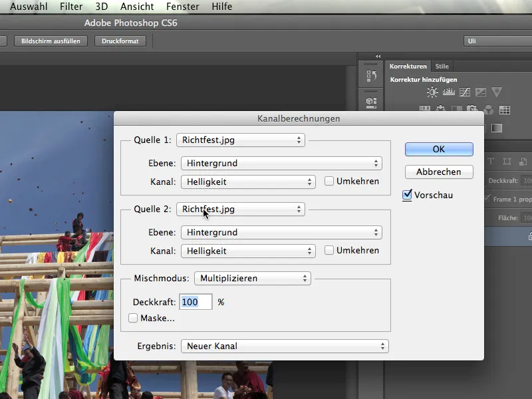Open the Quelle 1 Ebene dropdown
The width and height of the screenshot is (532, 399).
[x=281, y=163]
